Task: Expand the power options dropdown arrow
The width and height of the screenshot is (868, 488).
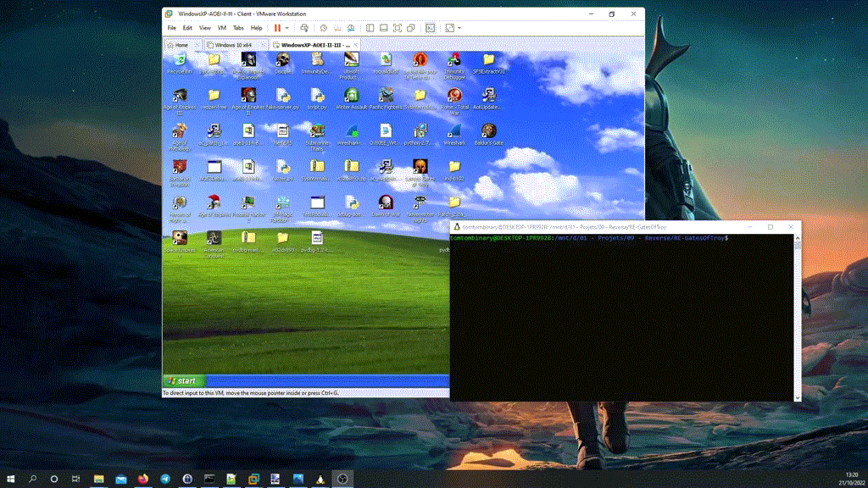Action: pyautogui.click(x=287, y=28)
